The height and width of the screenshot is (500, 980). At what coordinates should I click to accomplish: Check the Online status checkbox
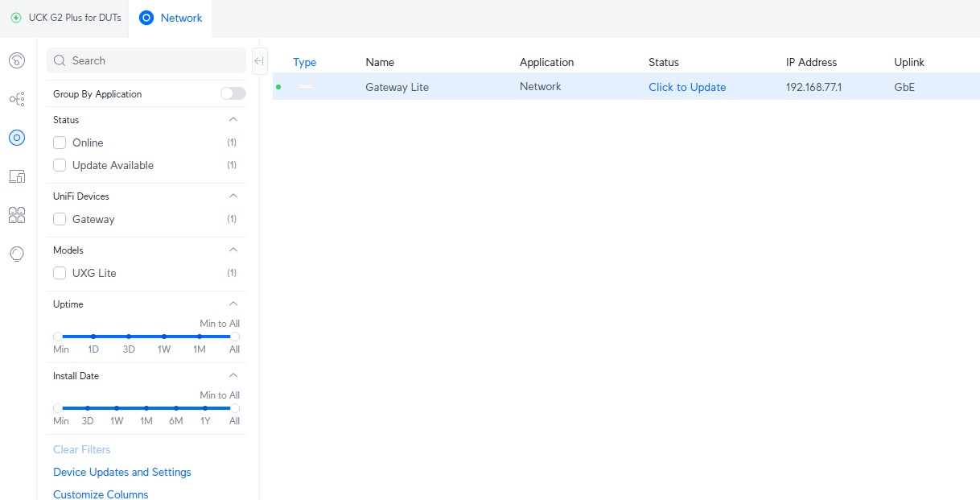point(60,143)
